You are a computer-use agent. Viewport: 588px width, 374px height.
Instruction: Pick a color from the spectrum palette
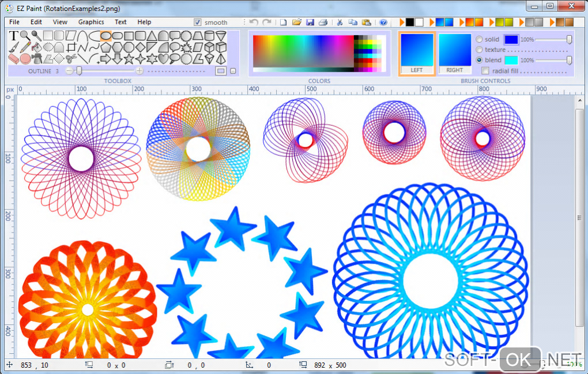coord(303,51)
